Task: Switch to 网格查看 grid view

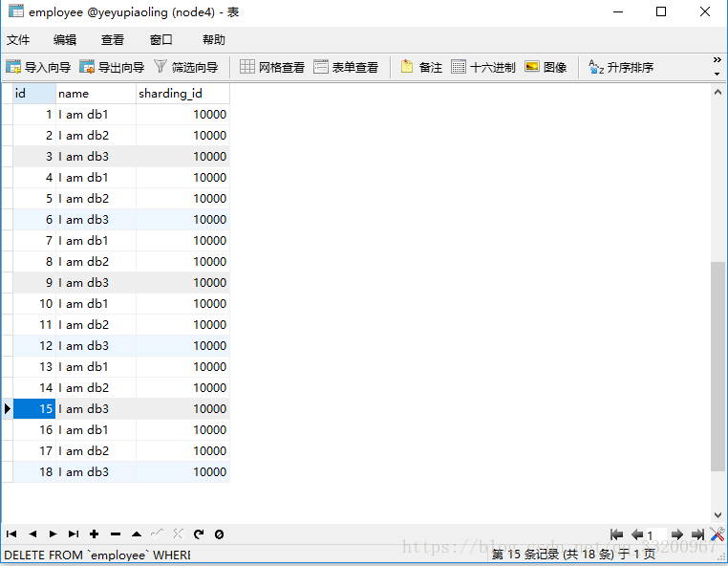Action: (272, 67)
